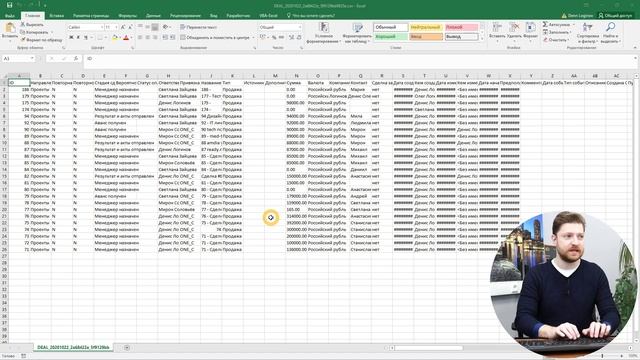Decrease the font size with the smaller A

point(130,27)
